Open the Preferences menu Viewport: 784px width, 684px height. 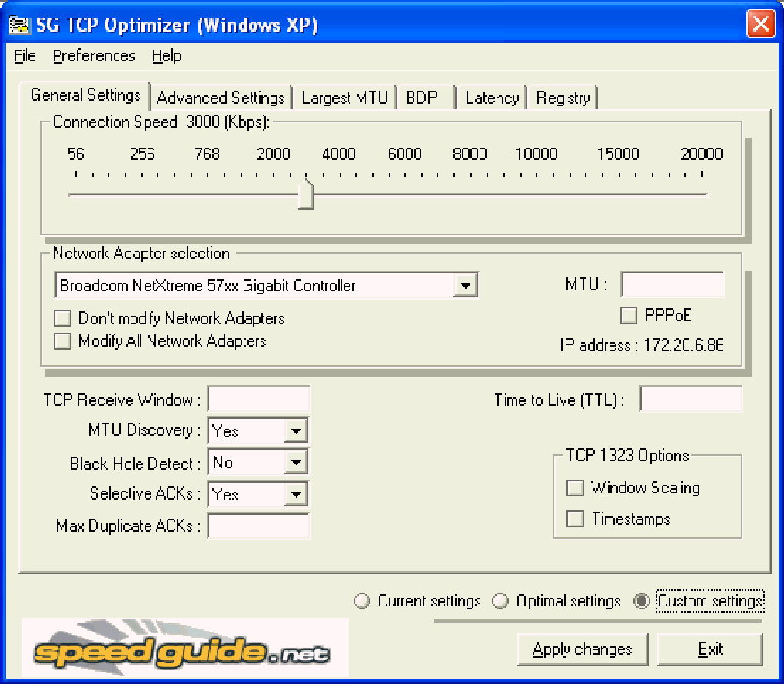coord(94,56)
